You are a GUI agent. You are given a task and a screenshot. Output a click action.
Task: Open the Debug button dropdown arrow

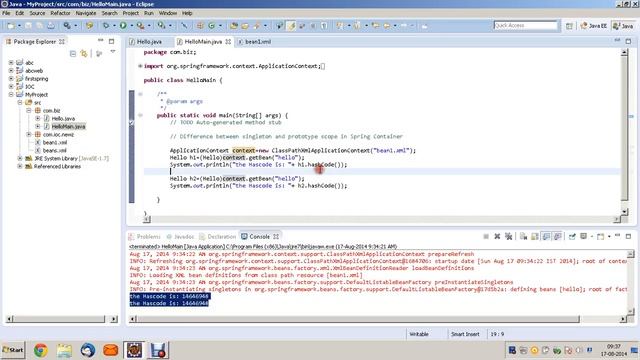114,26
